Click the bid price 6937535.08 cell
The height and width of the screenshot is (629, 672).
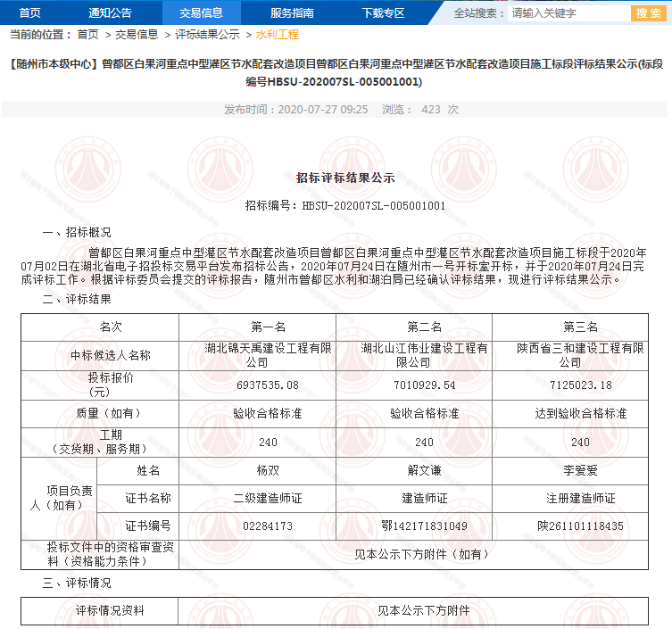pos(257,385)
